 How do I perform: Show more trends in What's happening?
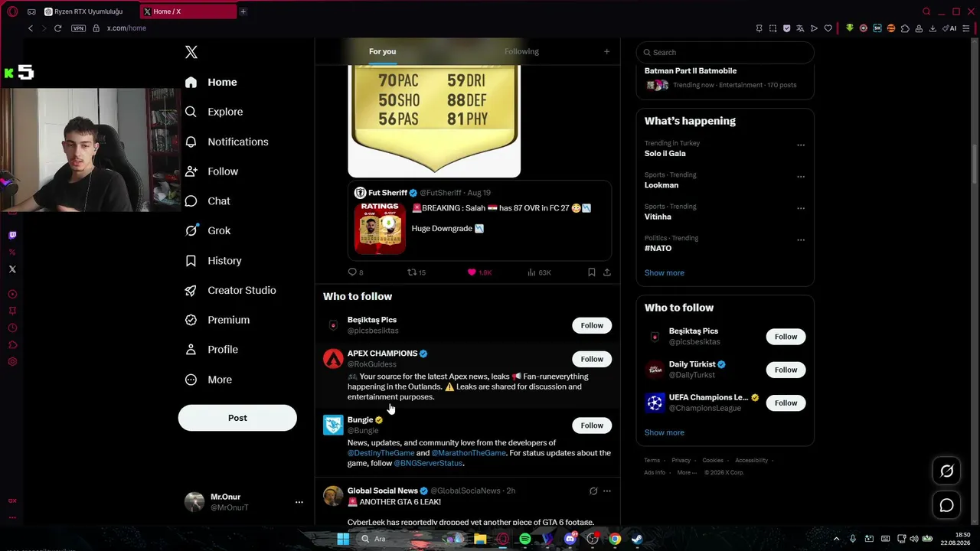coord(665,273)
